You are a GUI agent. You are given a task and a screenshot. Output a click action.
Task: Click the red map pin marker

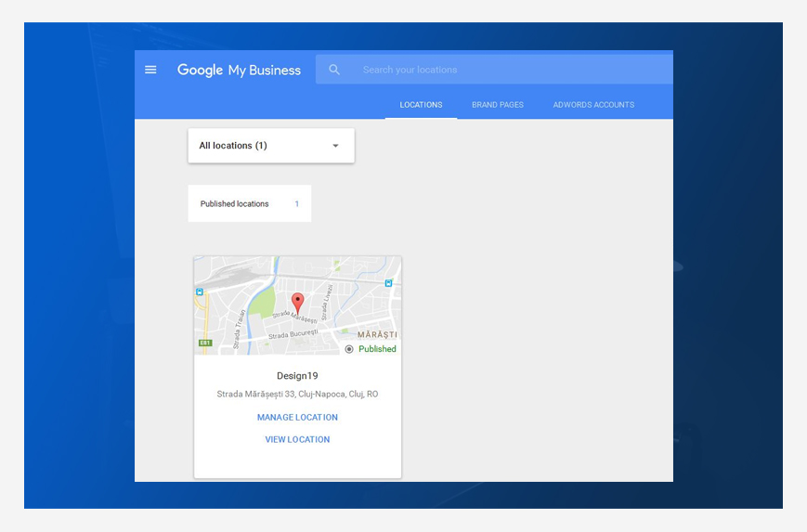[x=297, y=304]
